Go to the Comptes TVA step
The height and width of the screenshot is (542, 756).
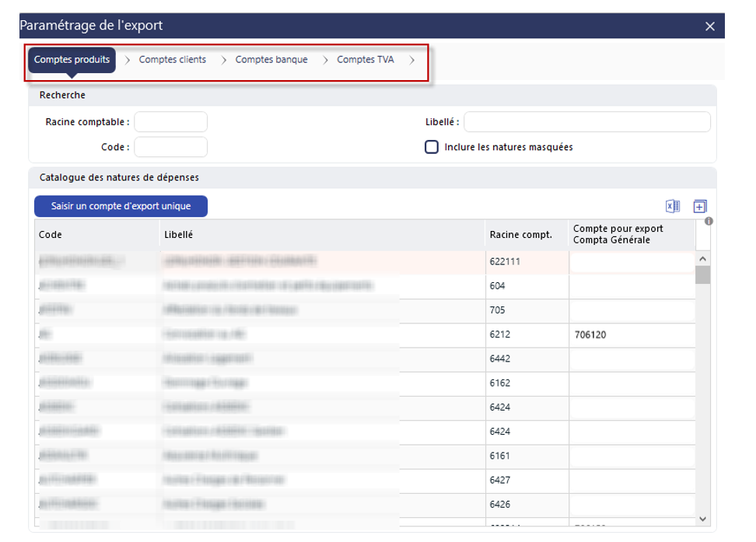pyautogui.click(x=365, y=60)
